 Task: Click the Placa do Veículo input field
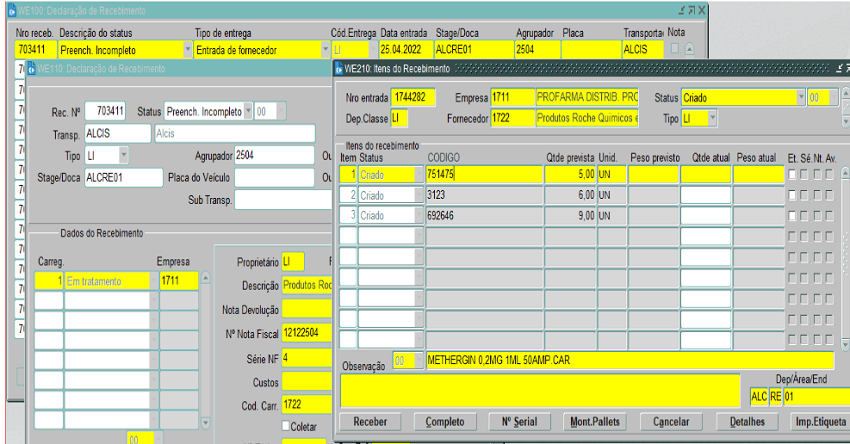tap(275, 178)
